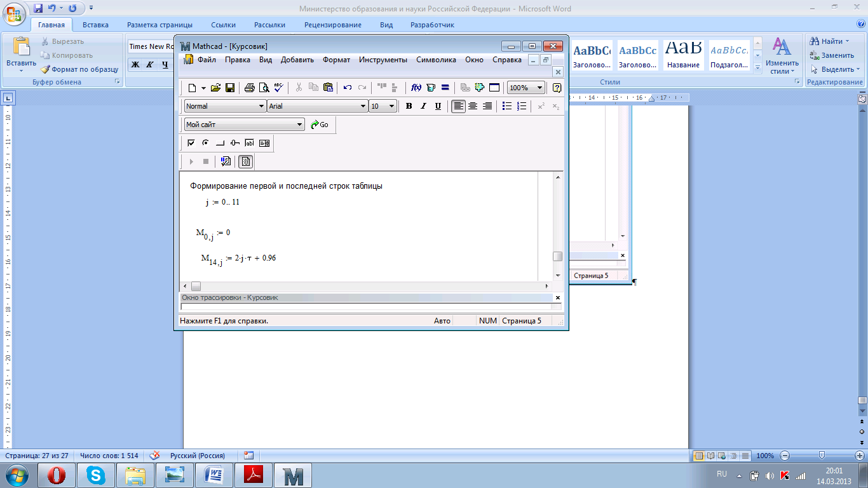Viewport: 868px width, 488px height.
Task: Open the Символика menu in Mathcad
Action: (437, 60)
